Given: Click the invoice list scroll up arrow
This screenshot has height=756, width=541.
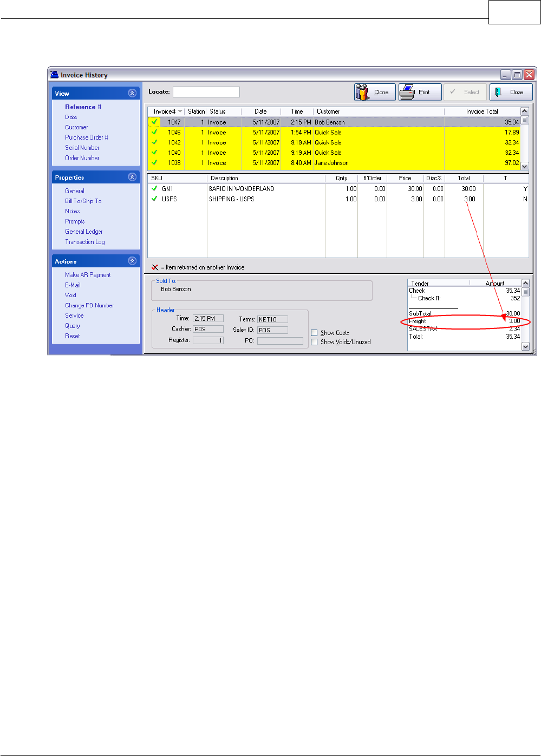Looking at the screenshot, I should (x=525, y=111).
